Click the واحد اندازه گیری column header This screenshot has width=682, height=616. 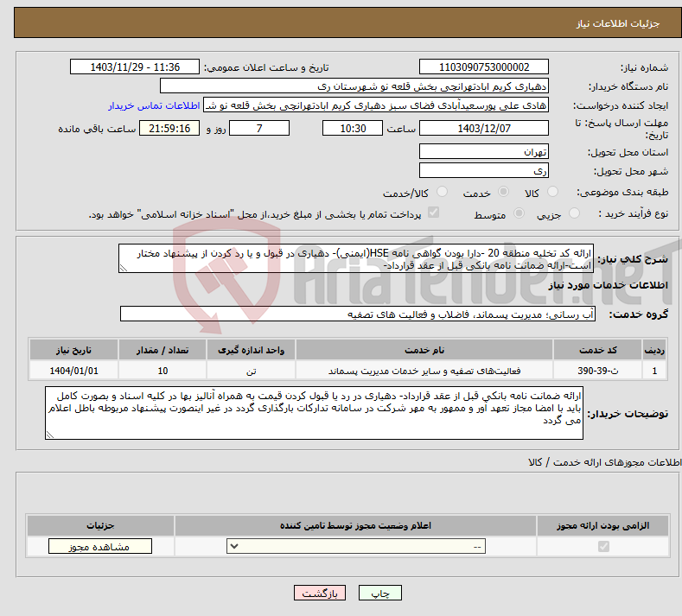[251, 350]
